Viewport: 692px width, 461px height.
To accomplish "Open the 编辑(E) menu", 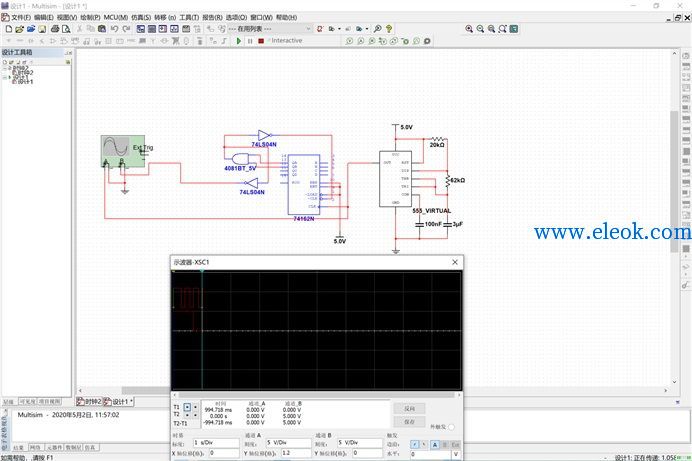I will 44,18.
